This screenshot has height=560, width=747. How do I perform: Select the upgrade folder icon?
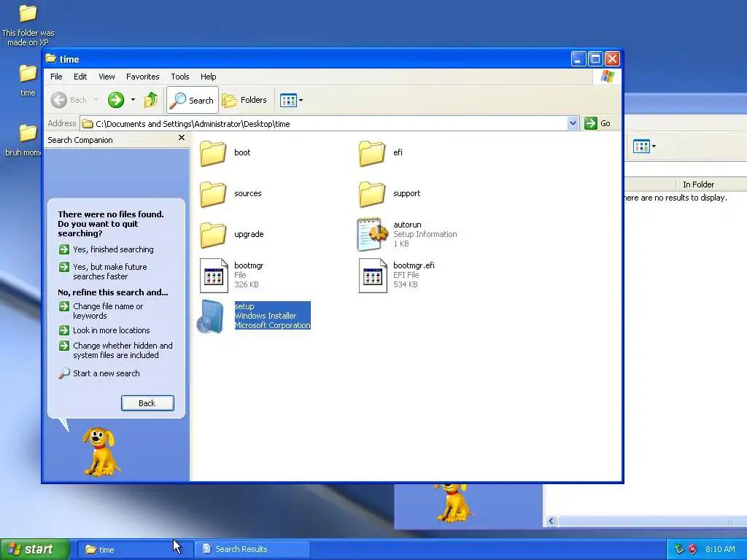click(x=212, y=235)
